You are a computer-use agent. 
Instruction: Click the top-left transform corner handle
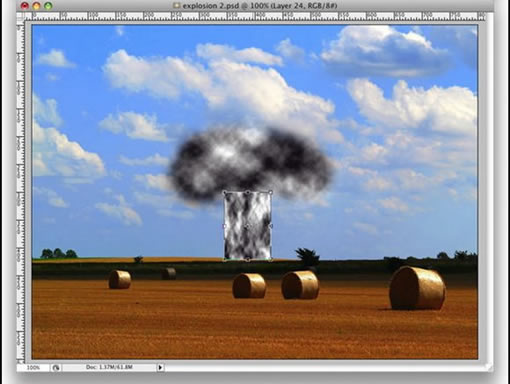[224, 193]
